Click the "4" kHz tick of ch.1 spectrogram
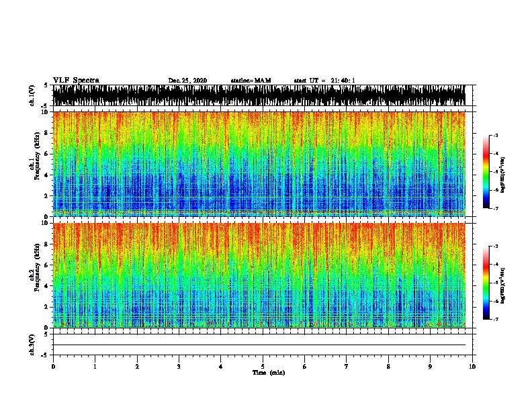The width and height of the screenshot is (532, 411). click(x=47, y=175)
